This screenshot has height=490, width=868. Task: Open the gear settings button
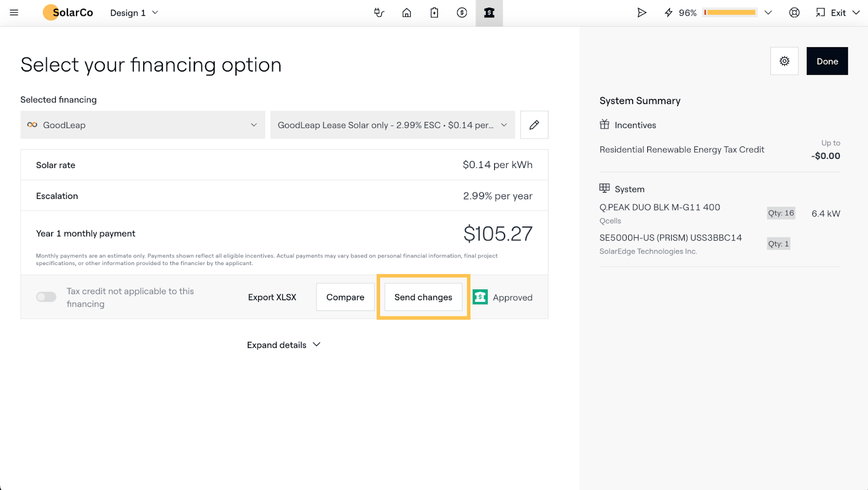pos(784,61)
